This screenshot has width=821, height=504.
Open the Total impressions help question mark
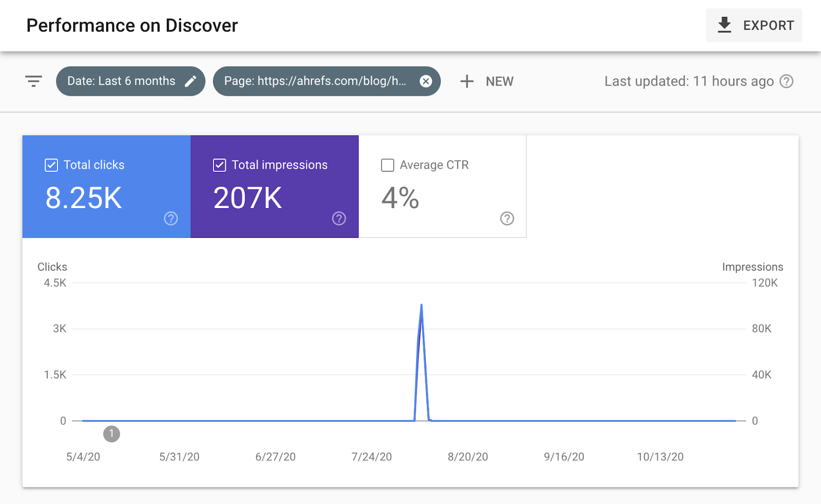pos(339,218)
